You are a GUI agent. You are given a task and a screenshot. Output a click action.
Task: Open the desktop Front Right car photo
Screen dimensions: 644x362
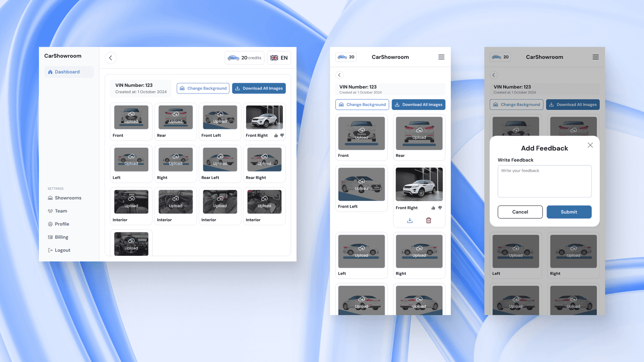264,117
